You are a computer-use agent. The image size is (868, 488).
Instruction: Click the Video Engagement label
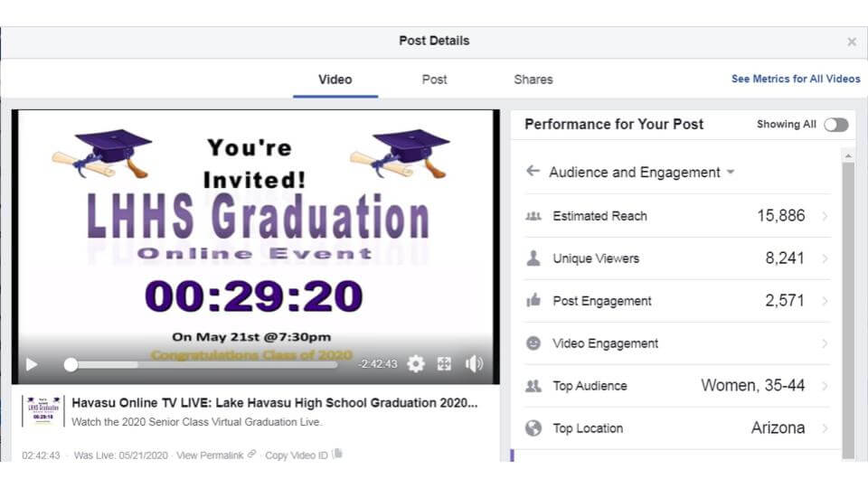(x=605, y=343)
